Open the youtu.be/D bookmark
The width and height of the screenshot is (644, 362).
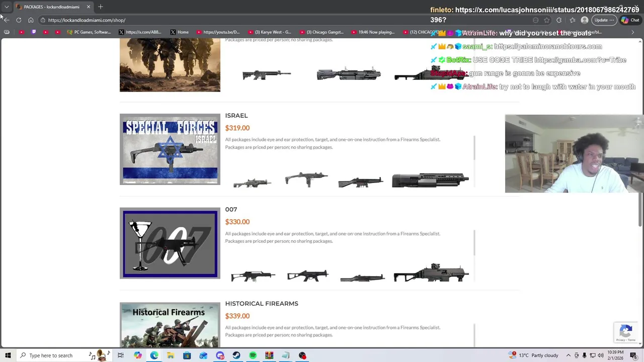coord(218,32)
